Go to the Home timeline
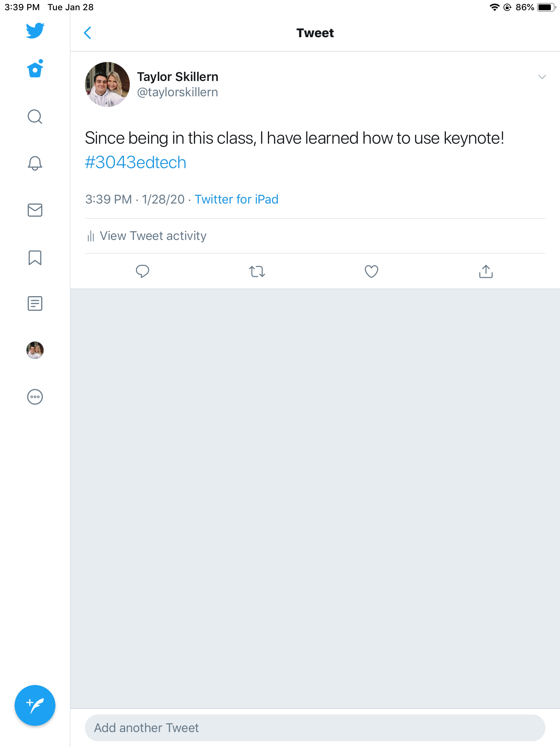This screenshot has height=747, width=560. [x=35, y=69]
